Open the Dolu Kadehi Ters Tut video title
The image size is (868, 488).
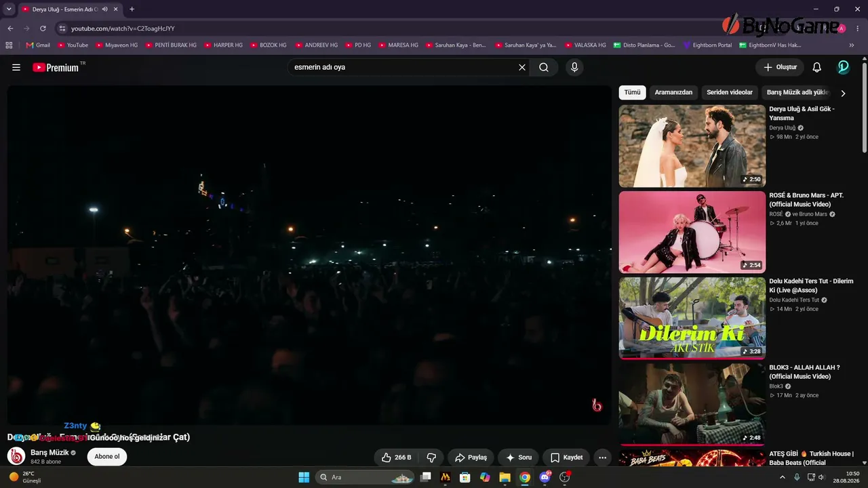811,285
